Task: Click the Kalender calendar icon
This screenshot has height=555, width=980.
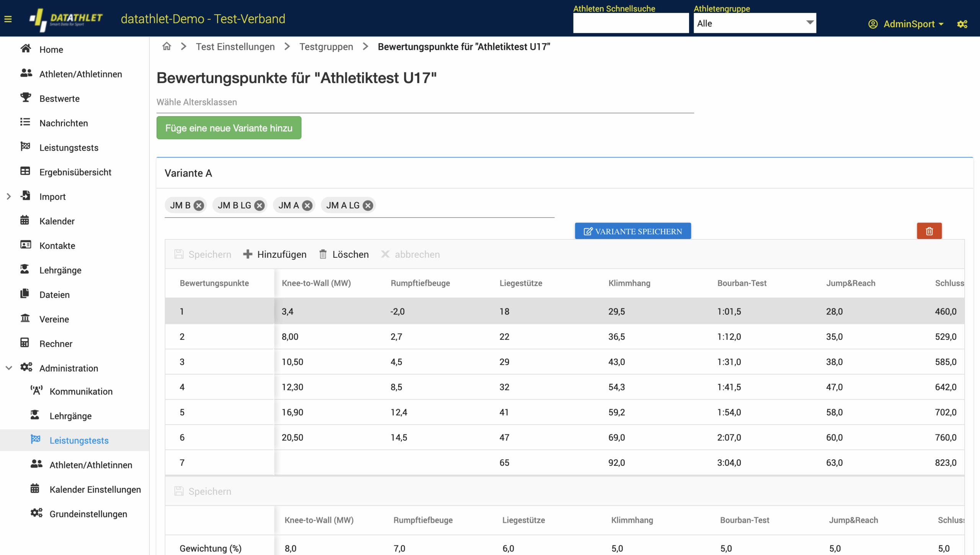Action: pos(25,220)
